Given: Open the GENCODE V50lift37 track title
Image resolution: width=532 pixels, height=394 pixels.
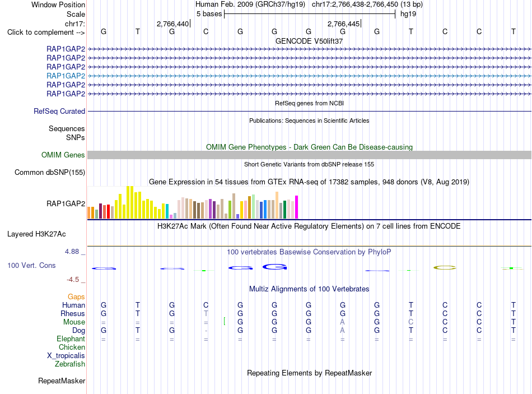Looking at the screenshot, I should (x=309, y=41).
